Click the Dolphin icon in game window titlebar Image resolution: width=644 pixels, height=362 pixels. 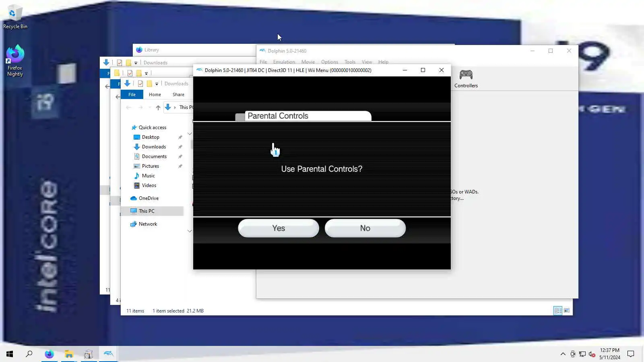(199, 70)
